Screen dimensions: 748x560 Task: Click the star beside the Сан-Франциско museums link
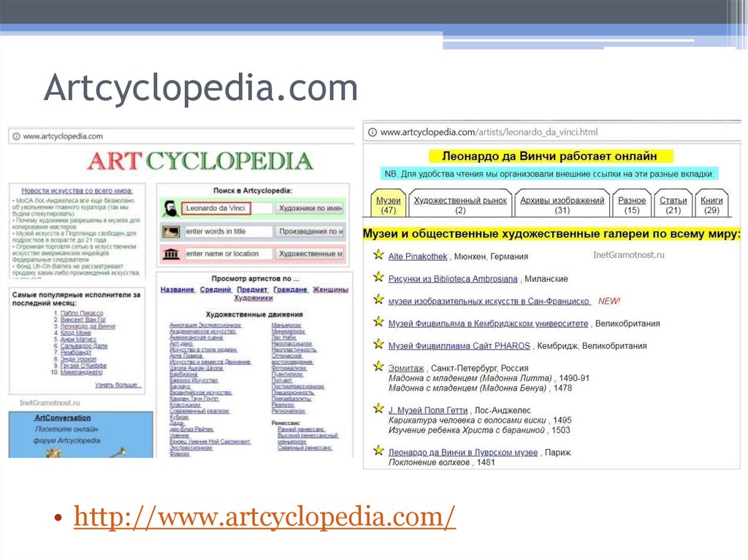378,299
